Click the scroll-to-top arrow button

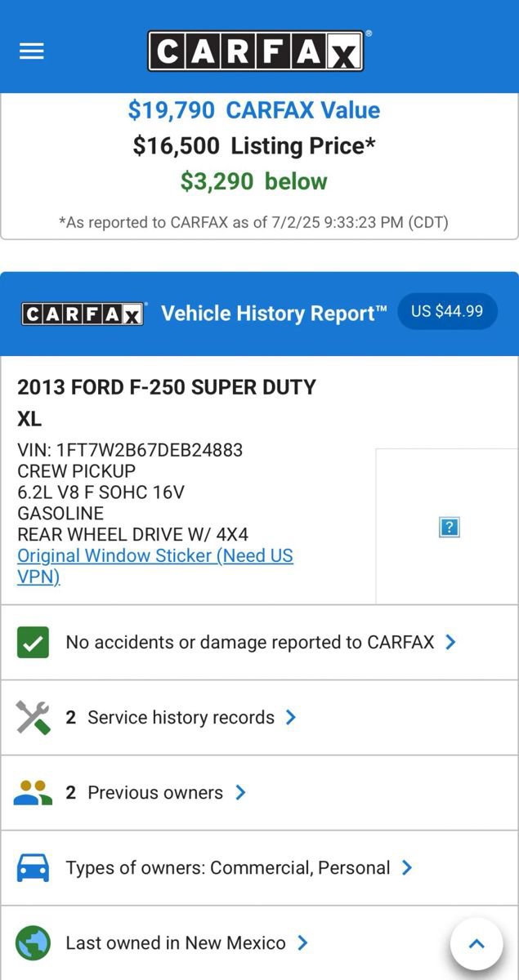pos(476,943)
